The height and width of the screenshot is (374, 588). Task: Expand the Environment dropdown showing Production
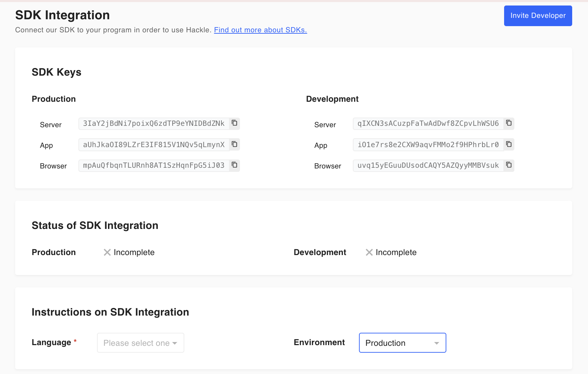coord(402,343)
